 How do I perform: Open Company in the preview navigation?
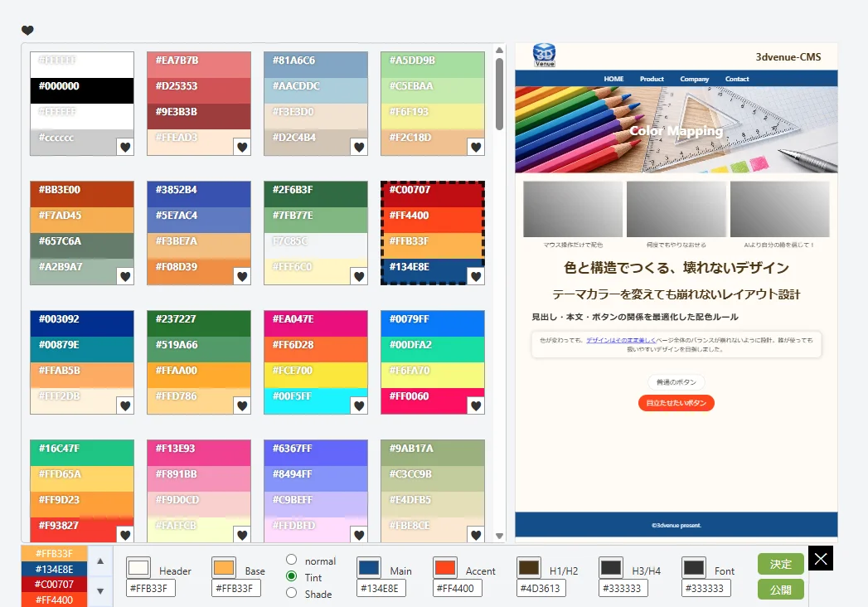click(x=694, y=79)
